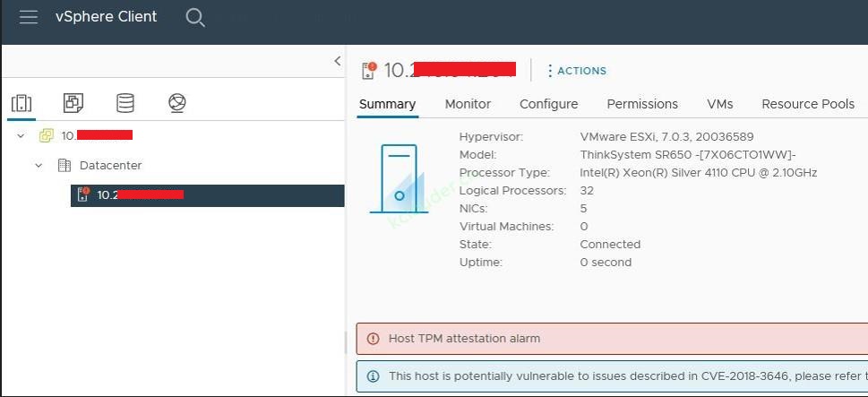This screenshot has width=868, height=397.
Task: Click the search magnifier icon
Action: click(x=195, y=18)
